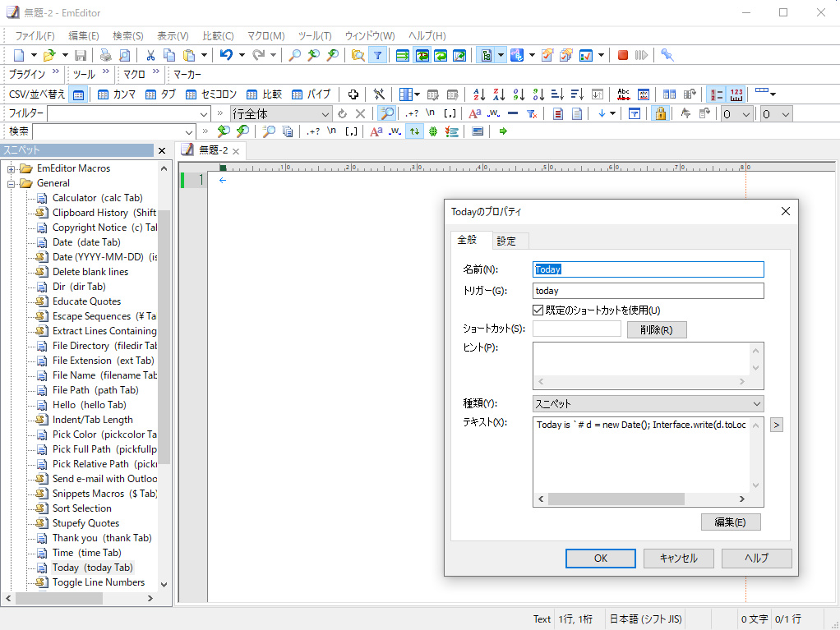Viewport: 840px width, 630px height.
Task: Click the Cut scissors icon
Action: [150, 55]
